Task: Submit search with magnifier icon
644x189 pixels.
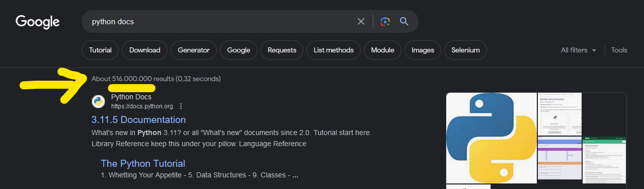Action: (x=404, y=21)
